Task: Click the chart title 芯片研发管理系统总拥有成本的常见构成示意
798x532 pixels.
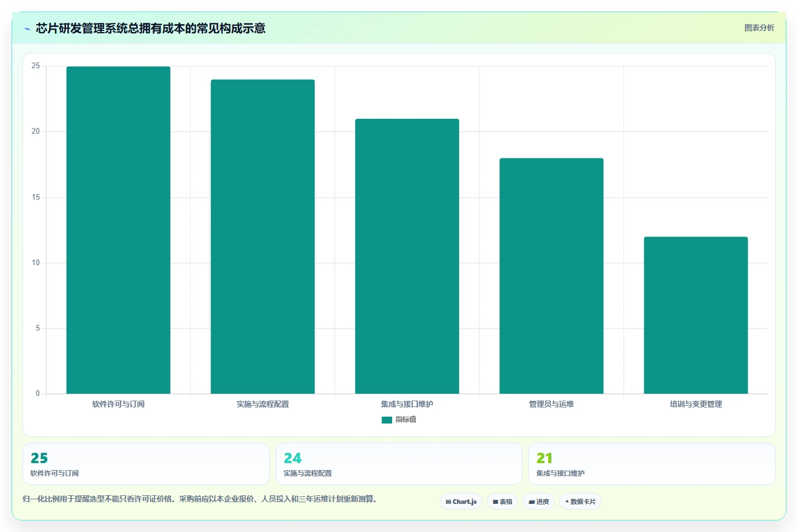Action: [150, 28]
